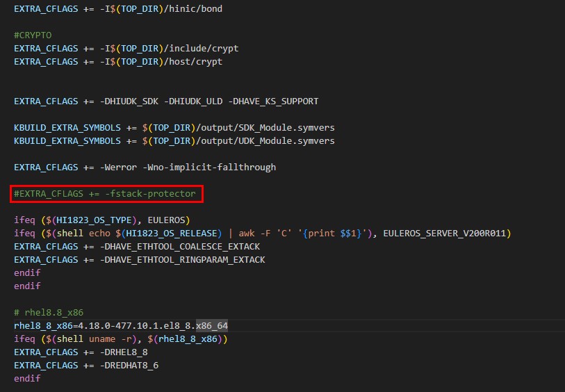Click the '#CRYPTO' comment line
The height and width of the screenshot is (392, 565).
click(x=33, y=35)
